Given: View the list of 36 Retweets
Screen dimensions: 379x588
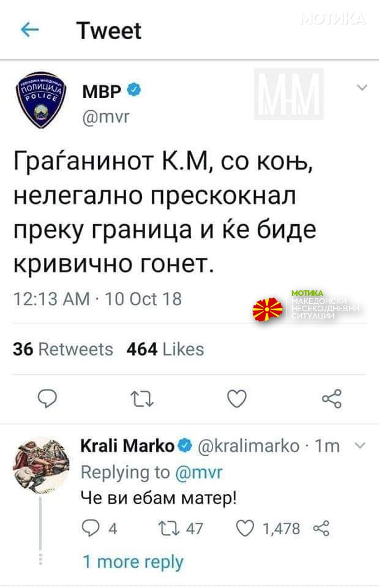Looking at the screenshot, I should point(63,350).
